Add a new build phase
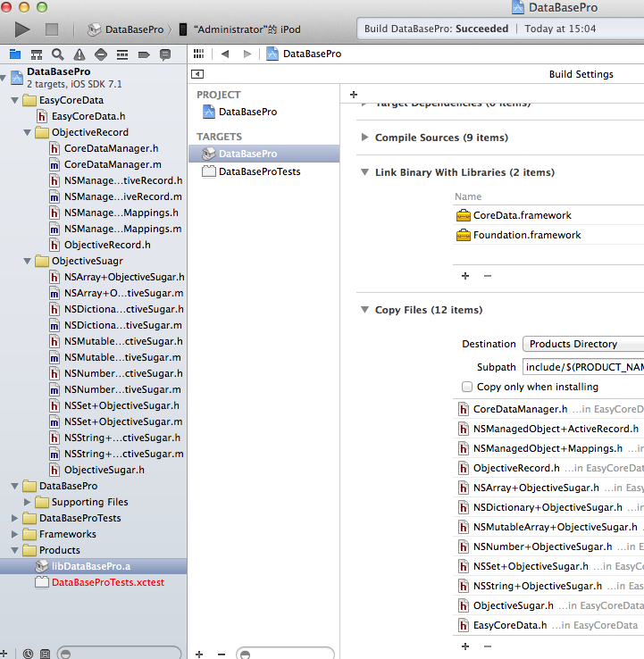The height and width of the screenshot is (659, 644). tap(354, 95)
